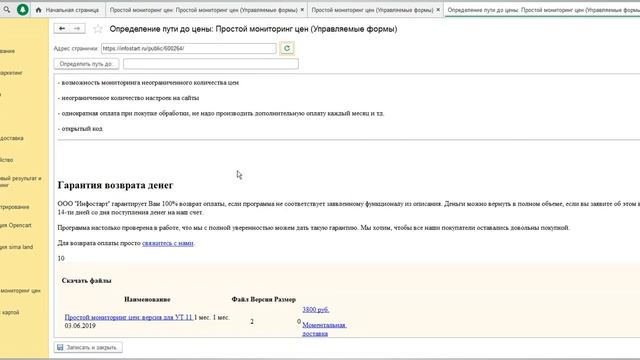The height and width of the screenshot is (360, 640).
Task: Click the line starting возможность мониторинга
Action: coord(148,82)
